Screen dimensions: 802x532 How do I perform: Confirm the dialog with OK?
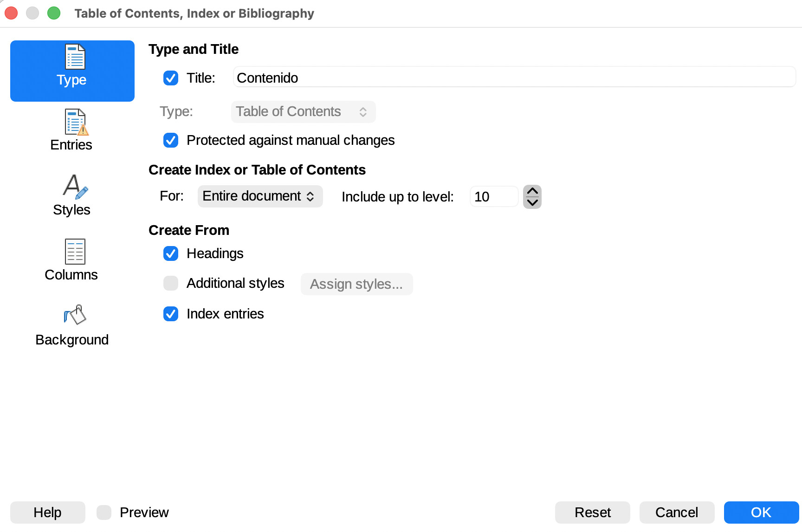click(761, 513)
